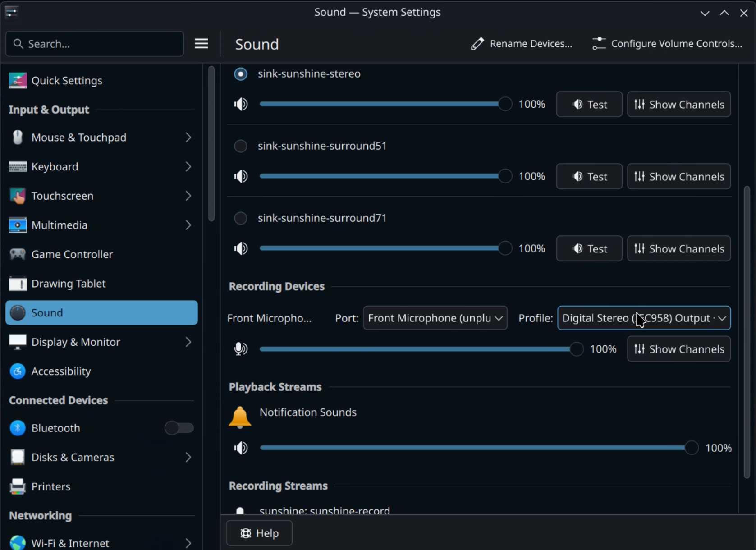Click the sink-sunshine-stereo volume slider handle

coord(505,104)
